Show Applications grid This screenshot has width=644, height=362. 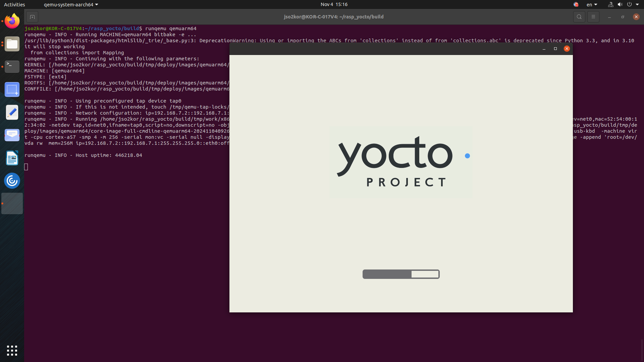[12, 351]
